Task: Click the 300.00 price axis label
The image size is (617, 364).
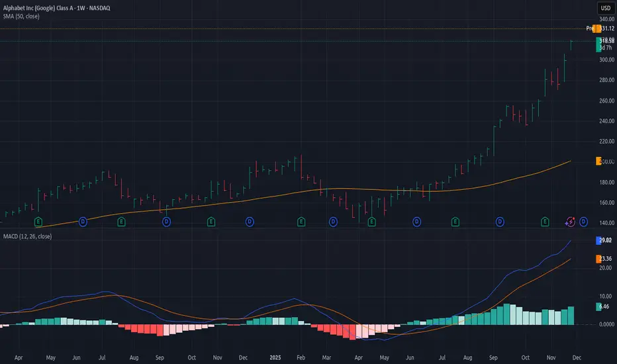Action: coord(606,60)
